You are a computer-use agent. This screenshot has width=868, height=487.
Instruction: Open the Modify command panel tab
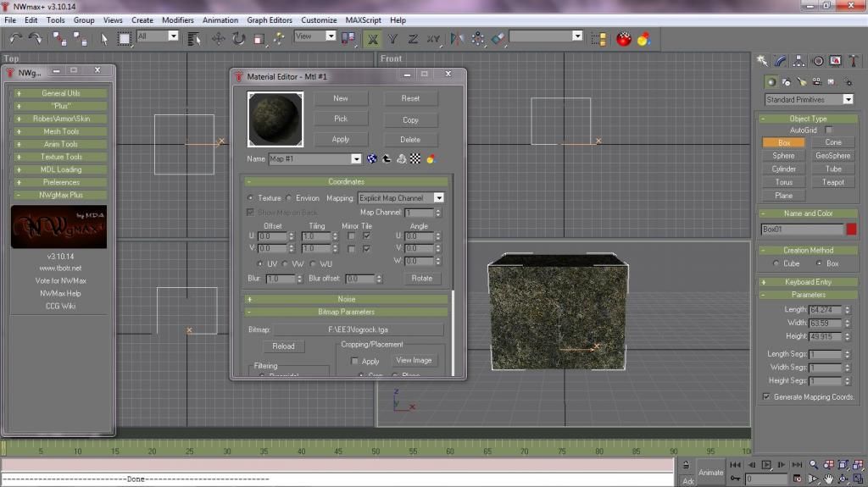pos(780,61)
